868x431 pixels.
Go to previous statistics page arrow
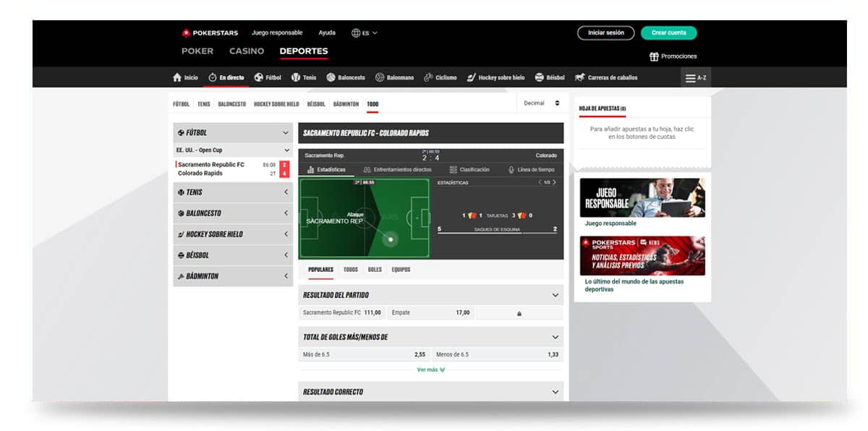540,182
